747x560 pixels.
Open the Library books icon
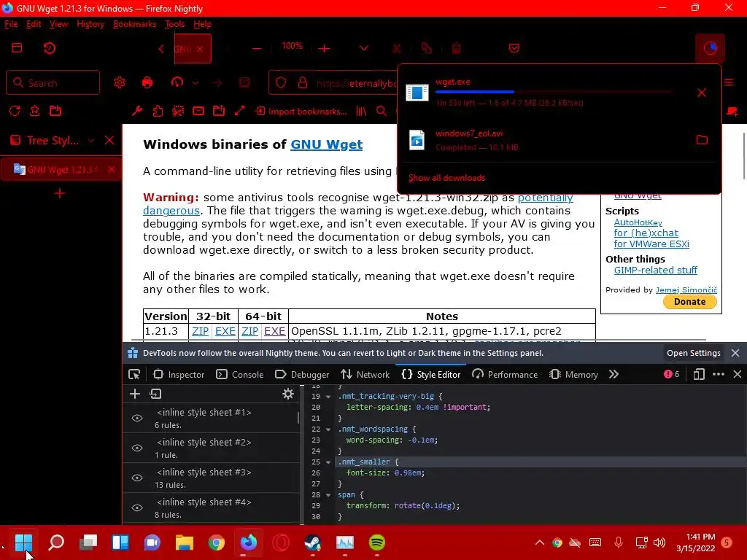tap(362, 111)
